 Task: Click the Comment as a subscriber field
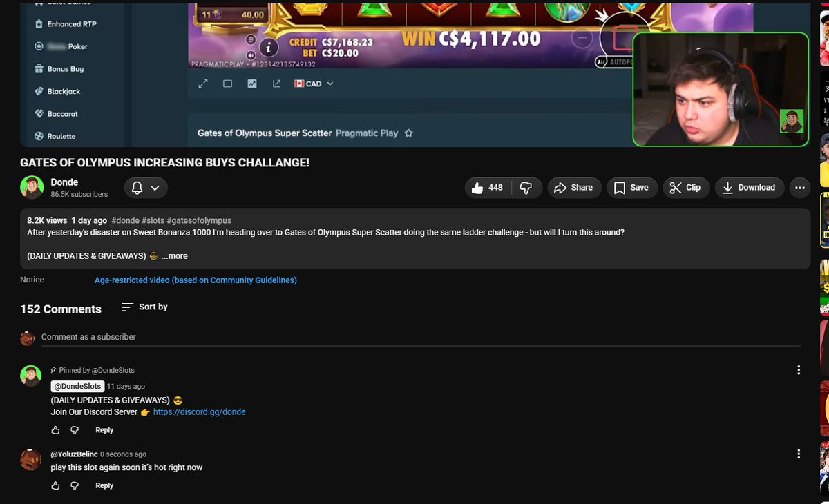tap(421, 337)
